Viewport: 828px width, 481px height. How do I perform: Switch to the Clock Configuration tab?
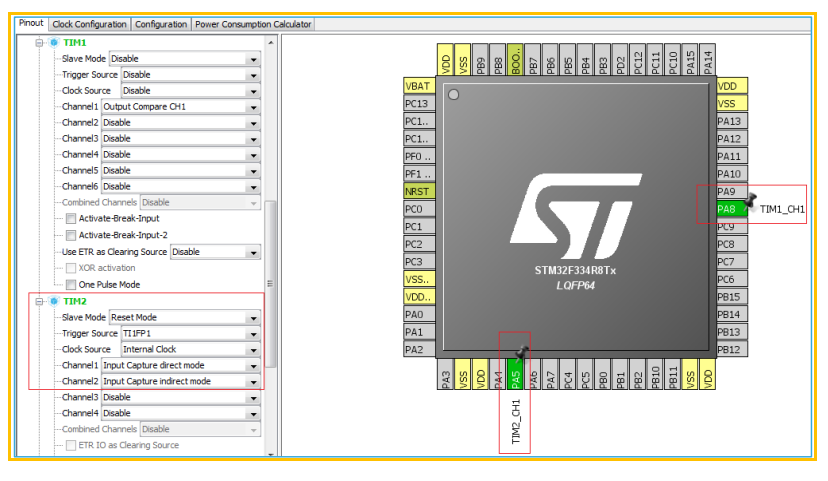click(89, 24)
